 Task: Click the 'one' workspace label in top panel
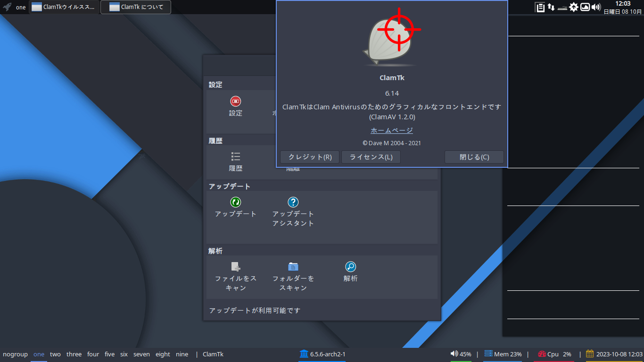(x=21, y=8)
